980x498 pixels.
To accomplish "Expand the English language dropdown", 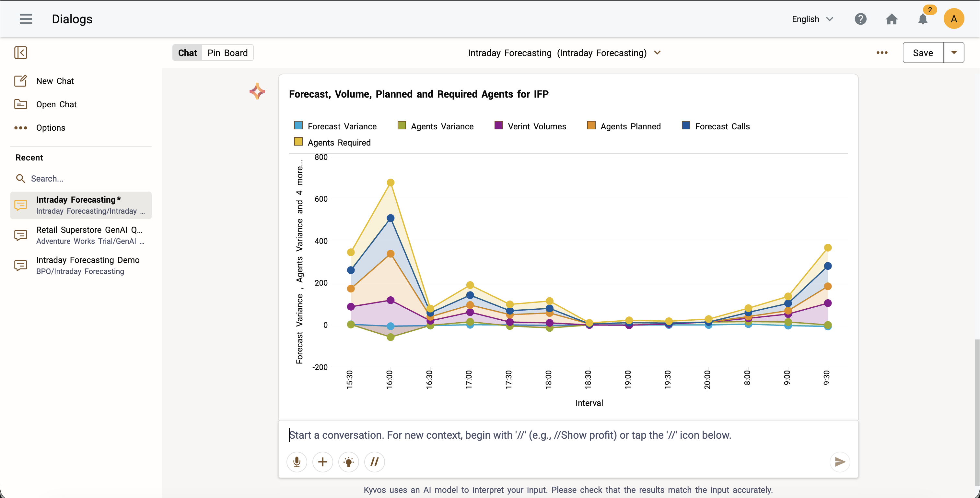I will (x=812, y=19).
